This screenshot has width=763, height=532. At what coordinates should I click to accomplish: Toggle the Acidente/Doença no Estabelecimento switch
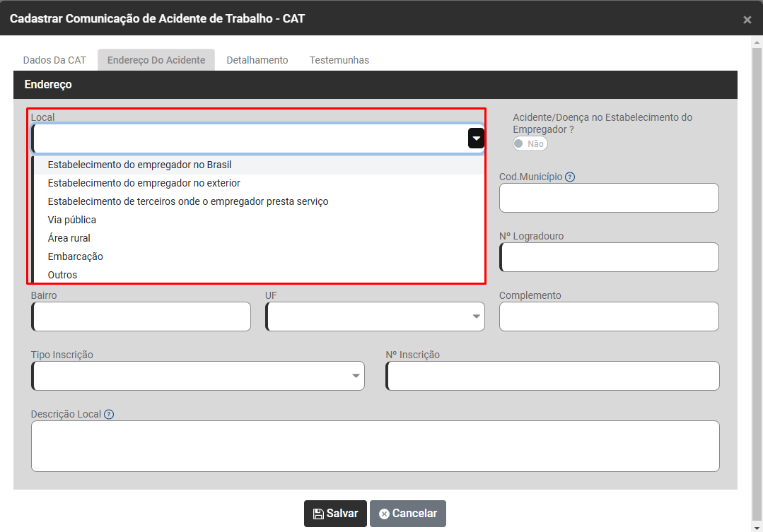click(530, 144)
